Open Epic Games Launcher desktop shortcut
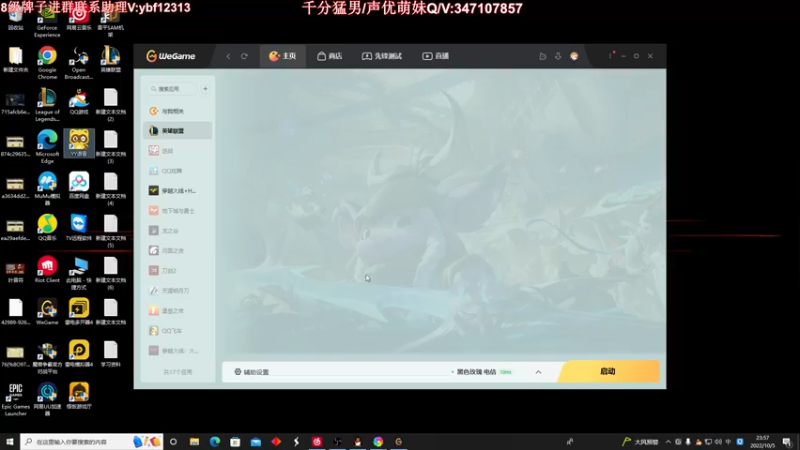The width and height of the screenshot is (800, 450). coord(15,399)
